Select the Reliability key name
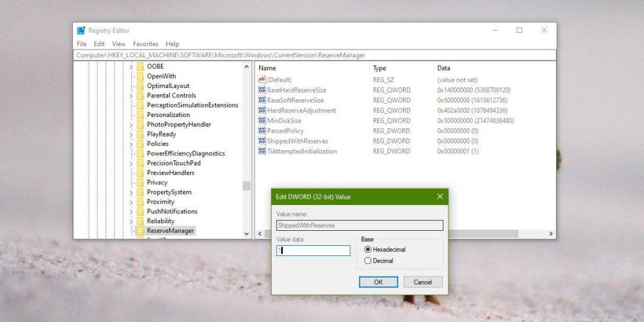This screenshot has height=322, width=644. [160, 221]
